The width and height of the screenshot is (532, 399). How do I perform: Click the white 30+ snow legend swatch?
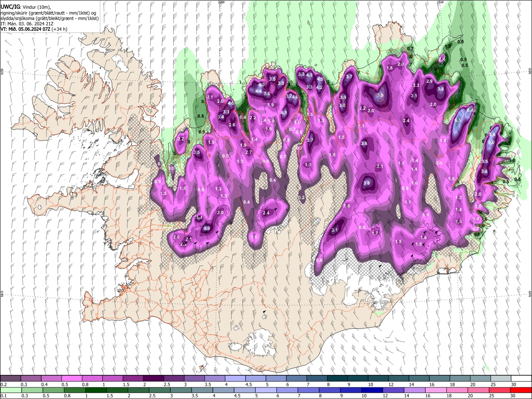tap(521, 379)
